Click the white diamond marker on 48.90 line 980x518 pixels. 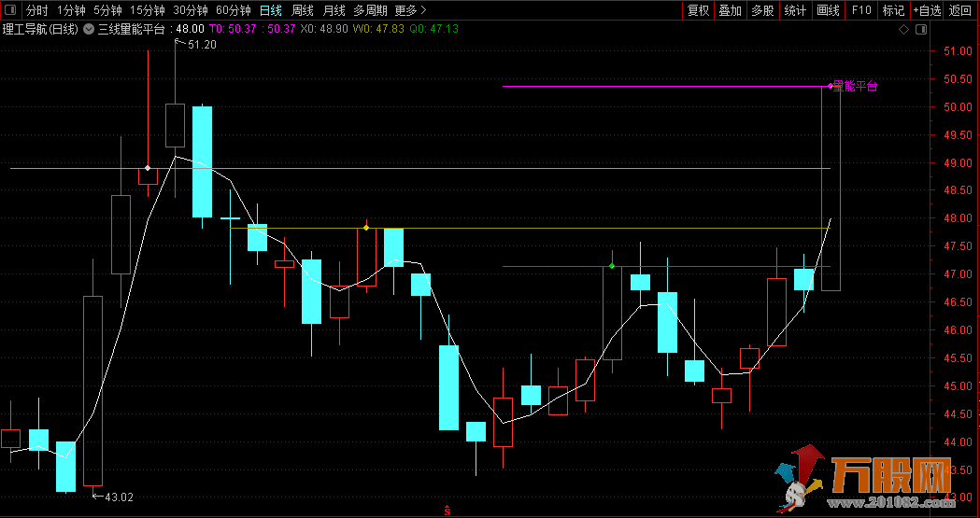[148, 168]
